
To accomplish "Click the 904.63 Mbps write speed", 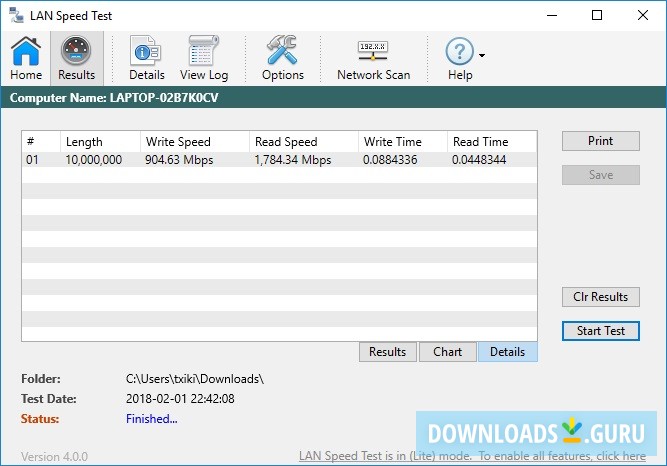I will pos(179,160).
